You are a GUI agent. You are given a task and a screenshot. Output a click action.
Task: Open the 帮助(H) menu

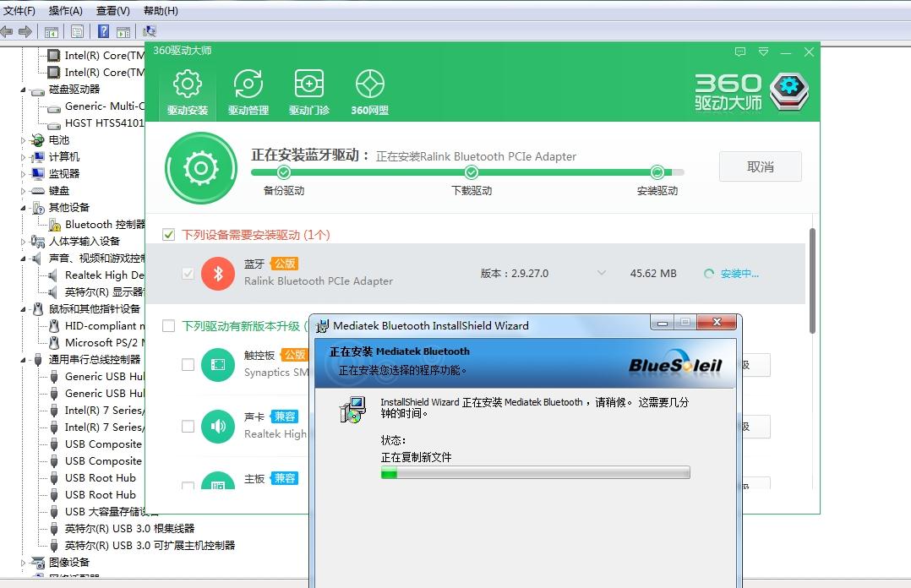161,10
